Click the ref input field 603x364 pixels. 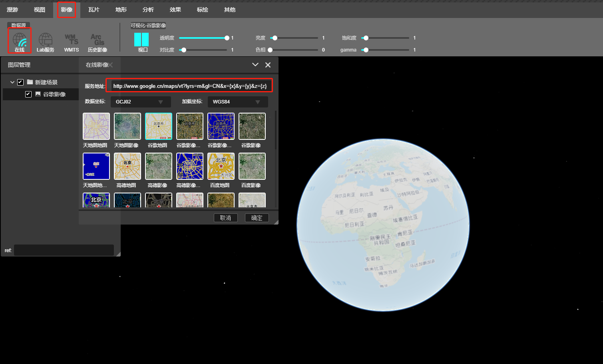pos(64,250)
